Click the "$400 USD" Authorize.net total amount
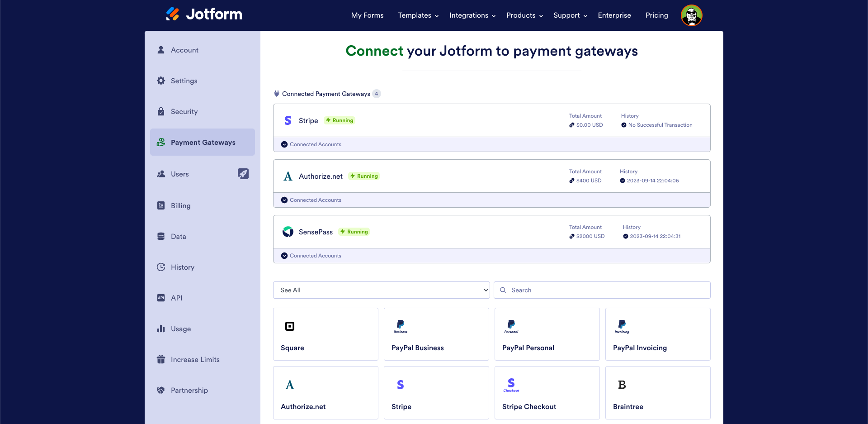Image resolution: width=868 pixels, height=424 pixels. pos(589,181)
